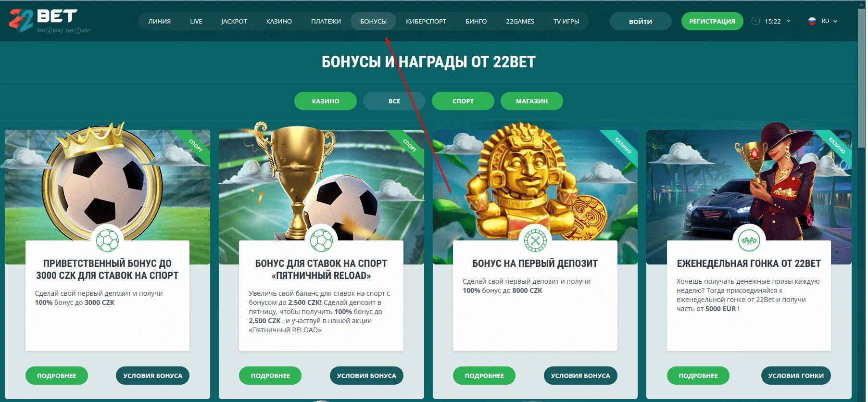Image resolution: width=868 pixels, height=402 pixels.
Task: Click the РЕГИСТРАЦИЯ button
Action: coord(712,21)
